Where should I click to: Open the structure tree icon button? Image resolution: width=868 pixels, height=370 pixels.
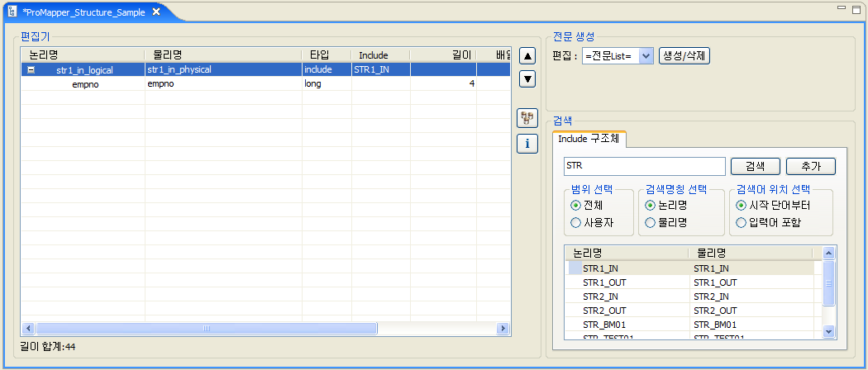(527, 118)
